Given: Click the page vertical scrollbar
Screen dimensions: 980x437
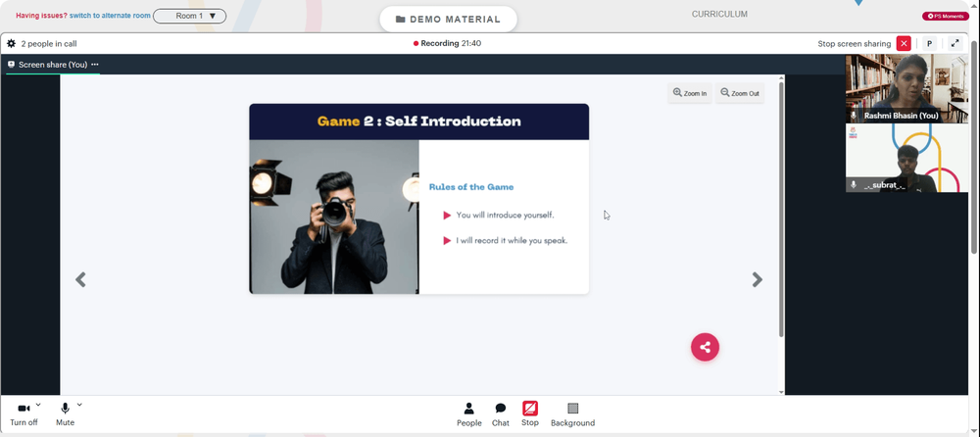Looking at the screenshot, I should tap(974, 147).
